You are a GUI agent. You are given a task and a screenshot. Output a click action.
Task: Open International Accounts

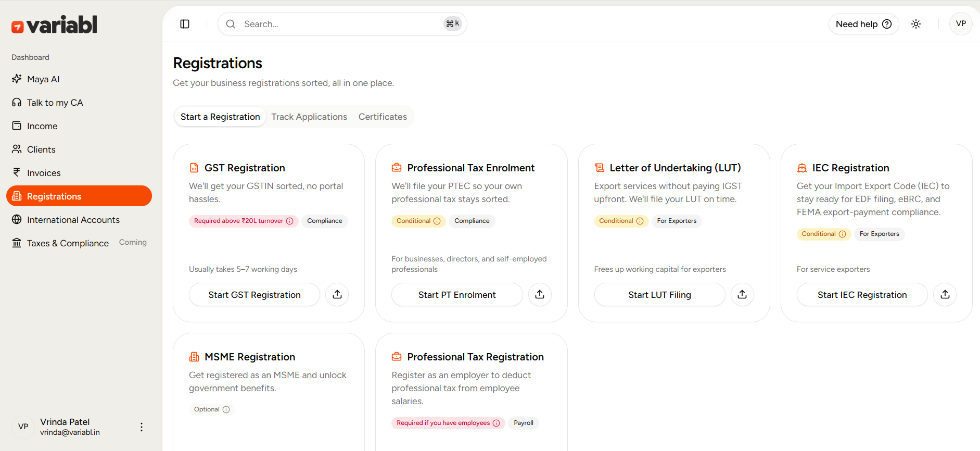79,220
